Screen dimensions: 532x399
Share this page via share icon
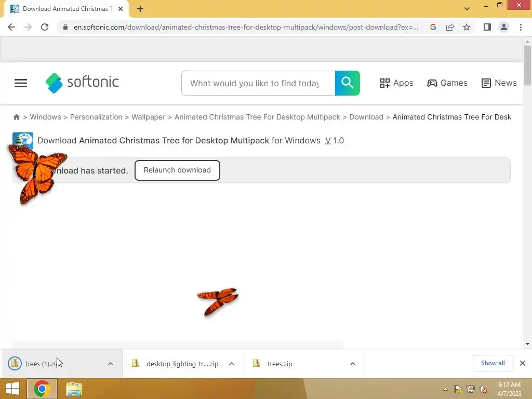point(450,27)
